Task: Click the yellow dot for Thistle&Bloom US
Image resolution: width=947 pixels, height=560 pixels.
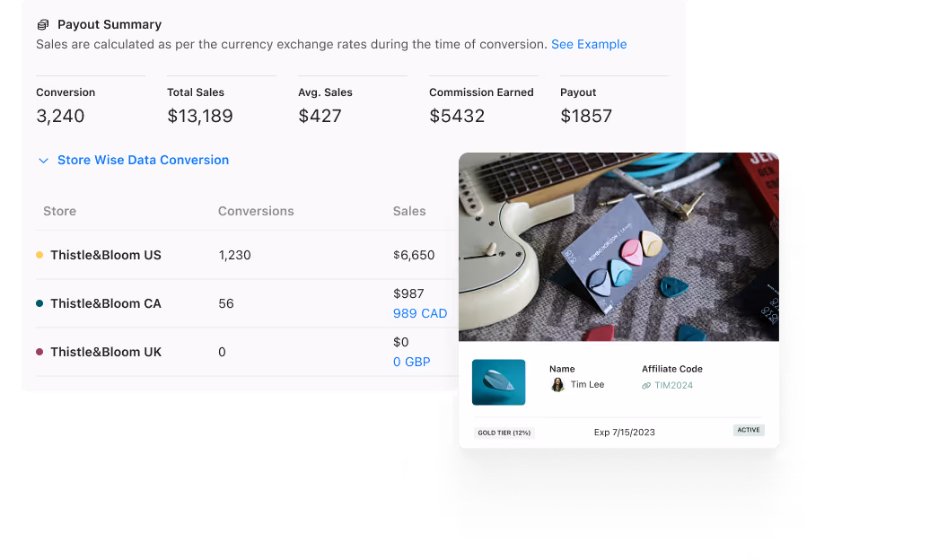Action: 39,255
